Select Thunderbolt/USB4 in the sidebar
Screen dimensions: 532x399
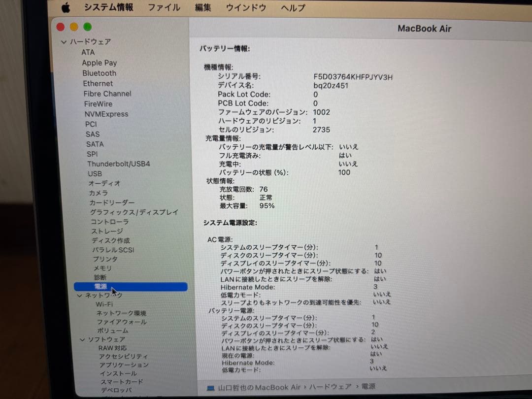(118, 164)
